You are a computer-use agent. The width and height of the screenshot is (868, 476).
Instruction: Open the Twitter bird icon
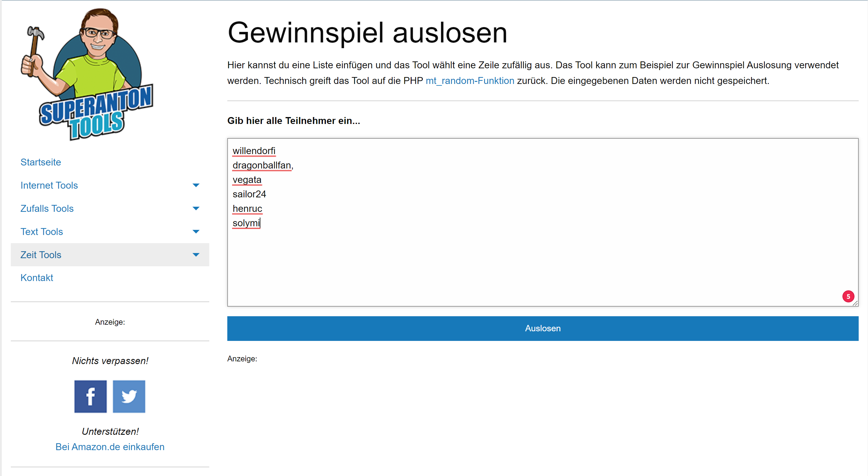(129, 397)
